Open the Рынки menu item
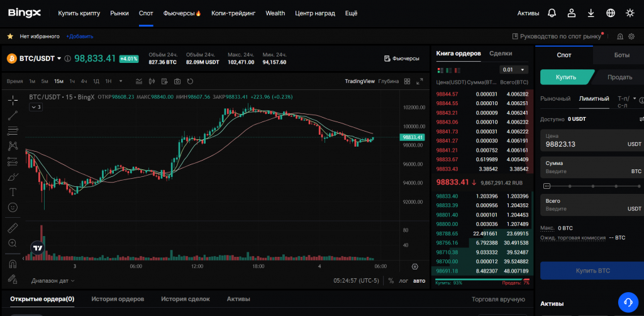 click(119, 13)
